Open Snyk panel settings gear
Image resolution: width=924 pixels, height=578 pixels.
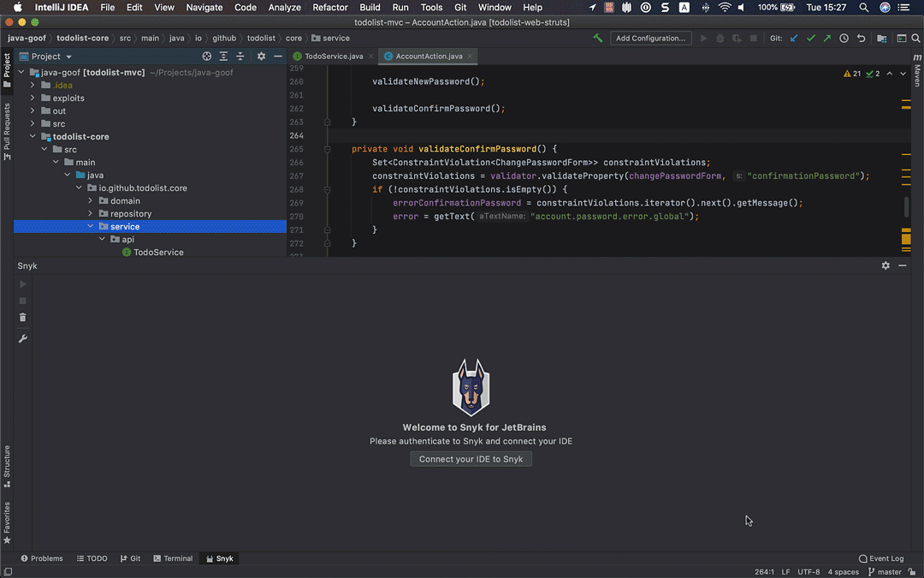point(885,266)
